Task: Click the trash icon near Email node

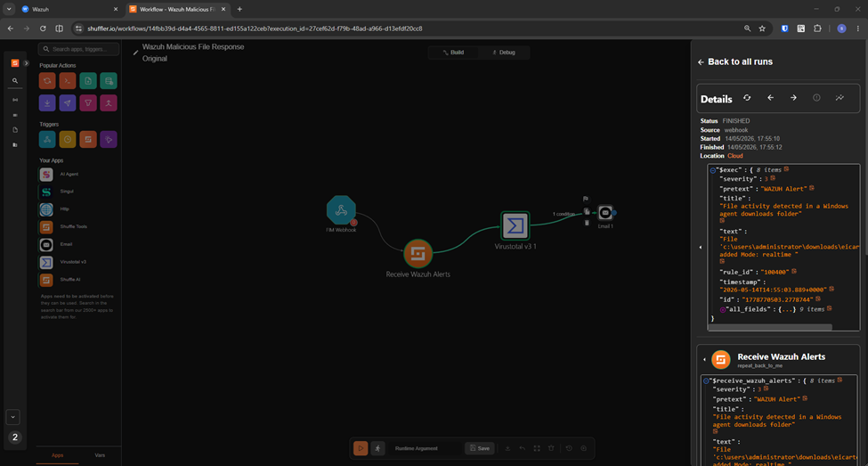Action: click(x=587, y=223)
